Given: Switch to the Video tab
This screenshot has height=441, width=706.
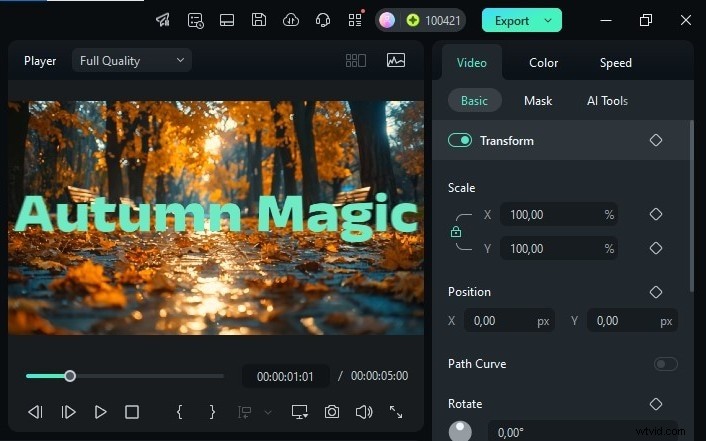Looking at the screenshot, I should tap(471, 63).
